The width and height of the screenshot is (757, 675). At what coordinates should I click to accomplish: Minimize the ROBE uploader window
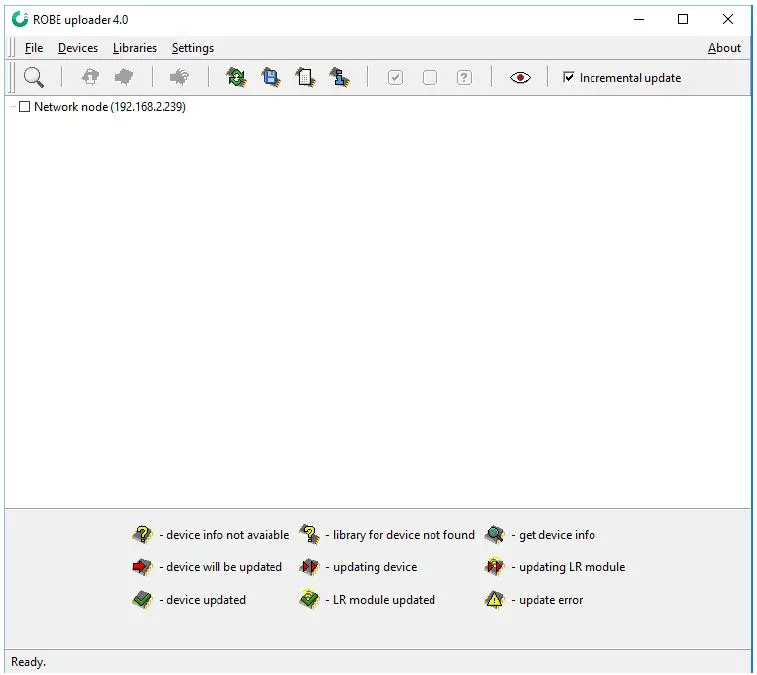click(x=639, y=19)
